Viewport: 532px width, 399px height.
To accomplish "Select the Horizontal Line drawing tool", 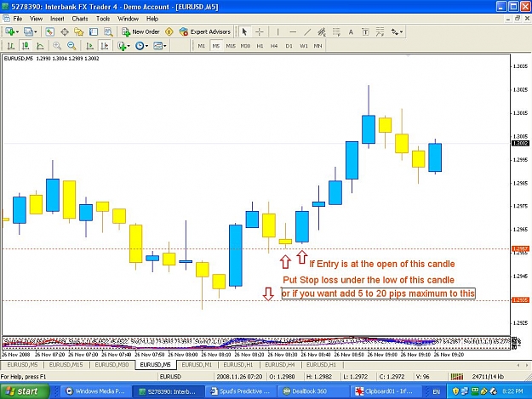I will tap(293, 31).
